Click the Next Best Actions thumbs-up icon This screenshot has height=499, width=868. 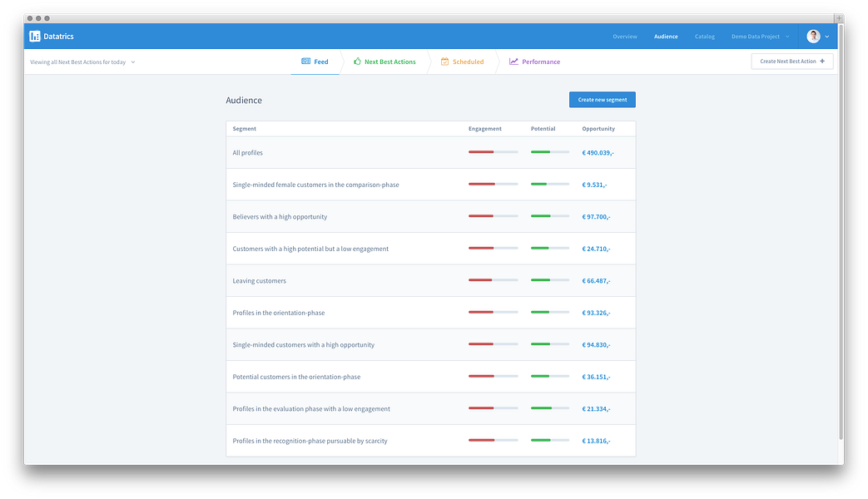click(357, 62)
